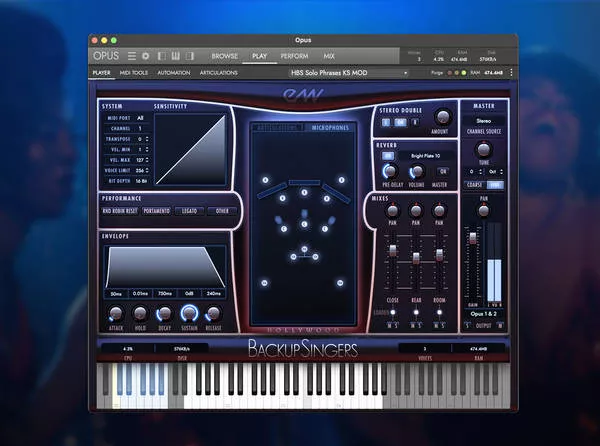
Task: Click the Other performance button
Action: [x=222, y=211]
